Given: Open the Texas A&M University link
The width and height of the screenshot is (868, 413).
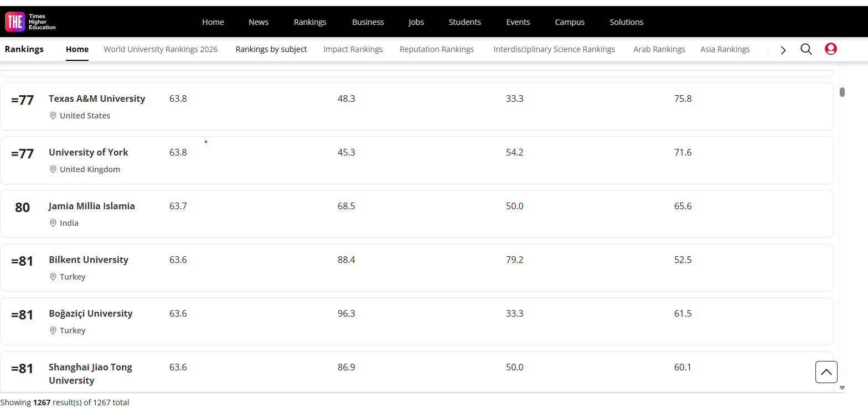Looking at the screenshot, I should [x=97, y=99].
